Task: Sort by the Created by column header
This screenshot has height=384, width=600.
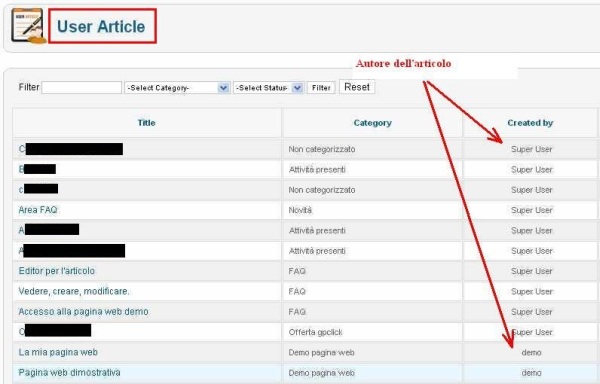Action: pos(530,123)
